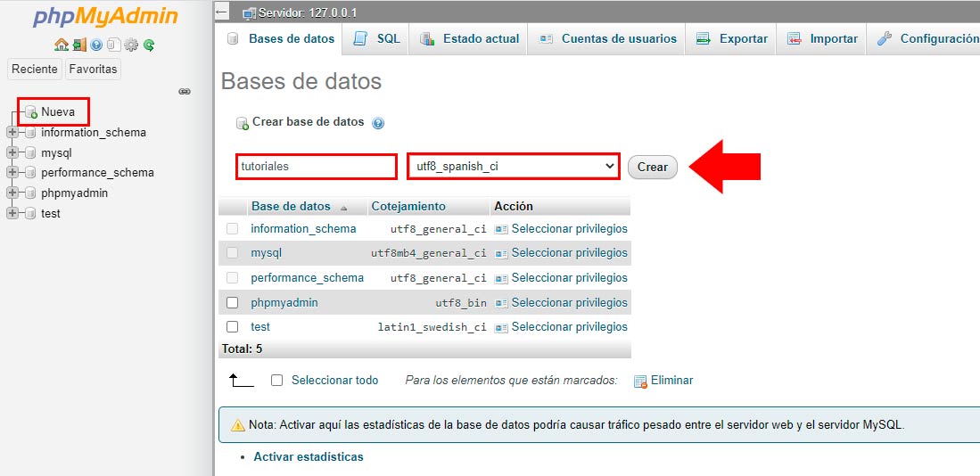This screenshot has width=980, height=476.
Task: Open the test database link in table
Action: click(x=260, y=327)
